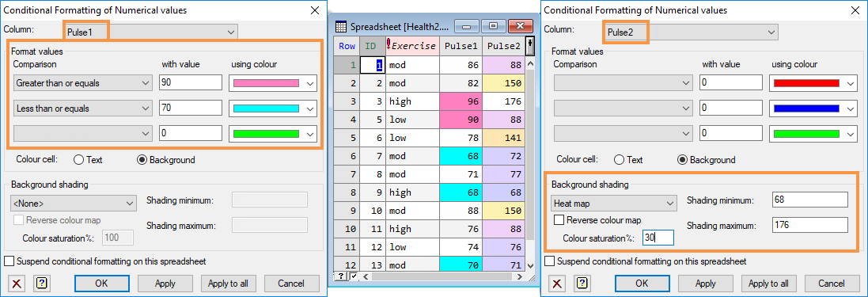
Task: Open help icon in Pulse2 dialog
Action: [x=582, y=284]
